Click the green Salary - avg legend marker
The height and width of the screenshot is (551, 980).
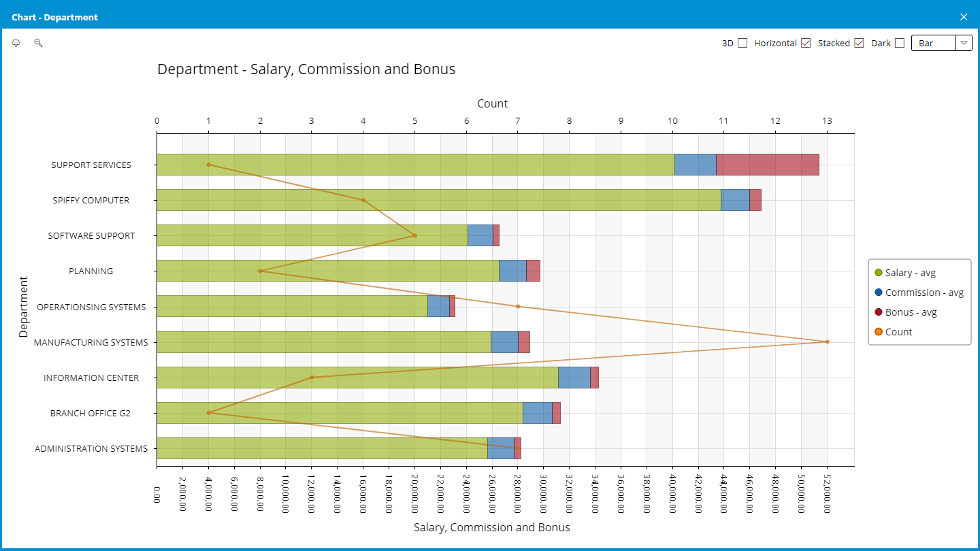[878, 273]
